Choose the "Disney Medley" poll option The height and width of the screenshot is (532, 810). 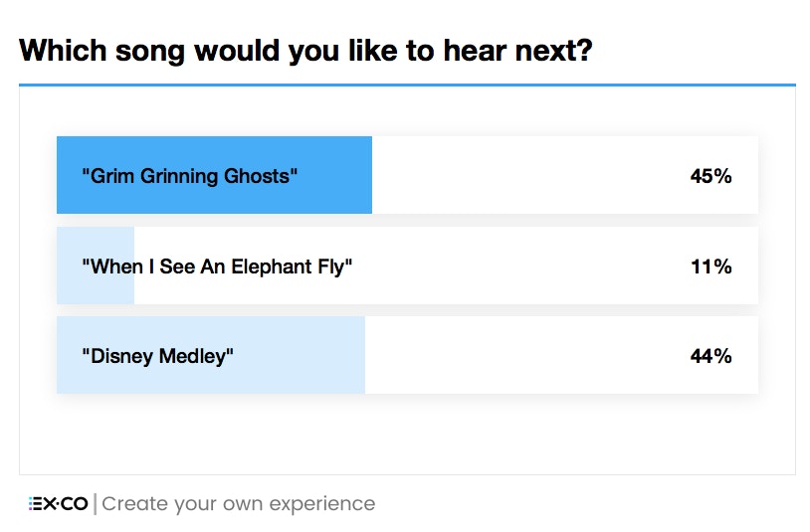click(407, 355)
